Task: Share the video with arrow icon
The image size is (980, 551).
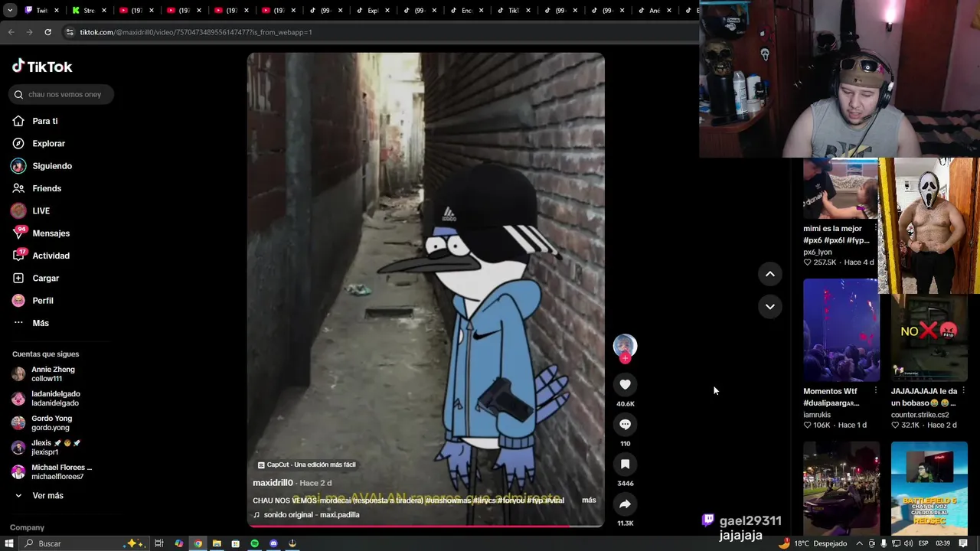Action: [625, 504]
